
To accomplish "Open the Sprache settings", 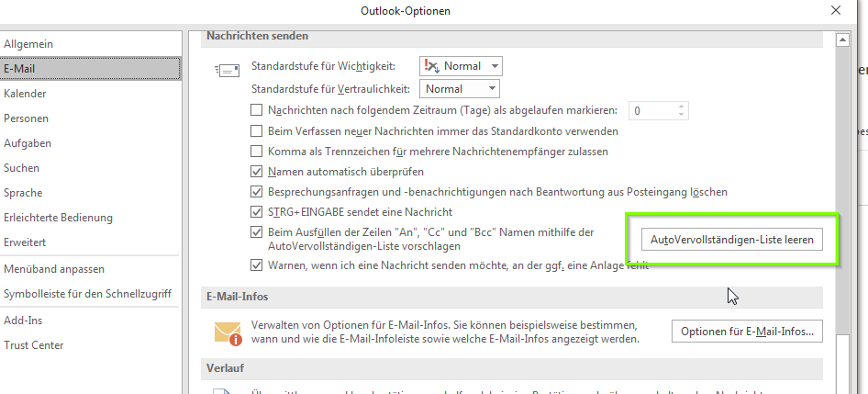I will click(x=90, y=193).
